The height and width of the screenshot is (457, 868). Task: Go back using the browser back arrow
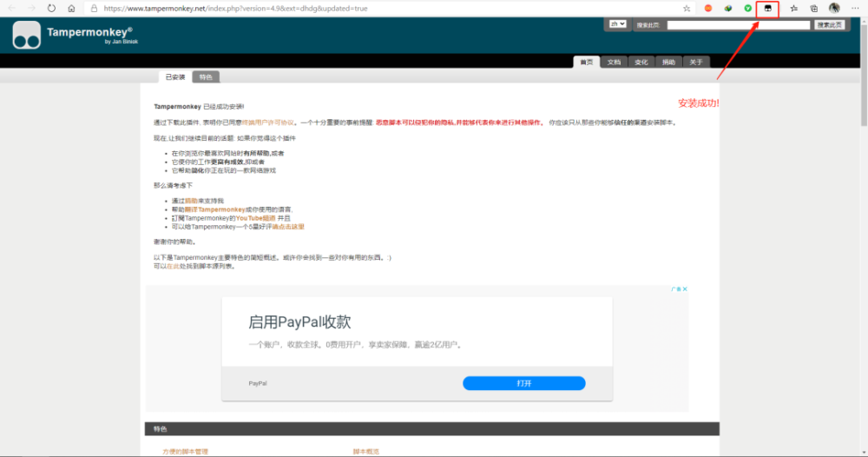click(x=11, y=9)
